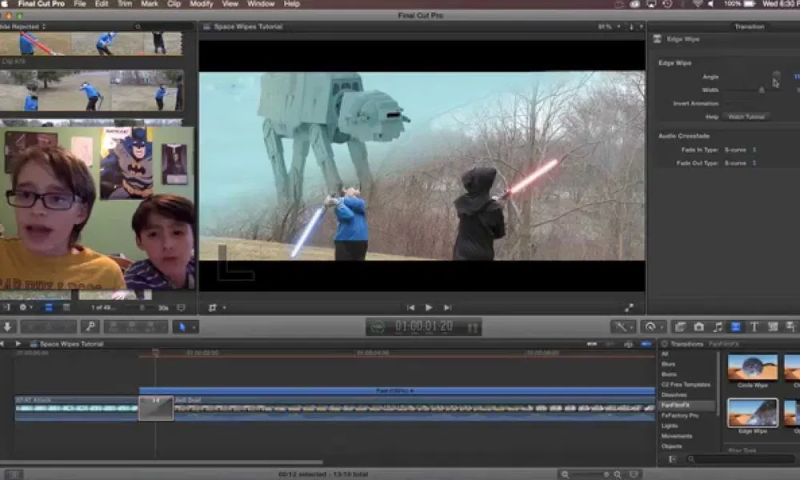
Task: Toggle the transitions browser sidebar icon
Action: pos(672,459)
